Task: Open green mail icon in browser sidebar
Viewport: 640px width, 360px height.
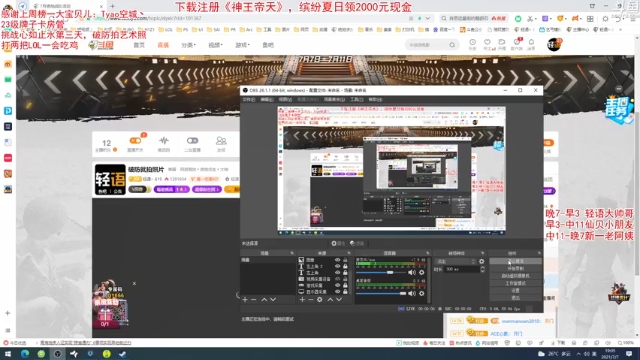Action: (x=8, y=80)
